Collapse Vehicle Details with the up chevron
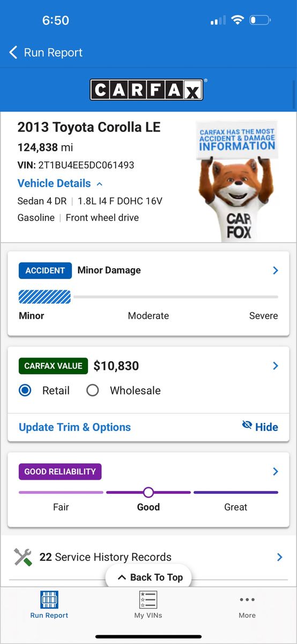Viewport: 297px width, 644px height. pyautogui.click(x=99, y=184)
